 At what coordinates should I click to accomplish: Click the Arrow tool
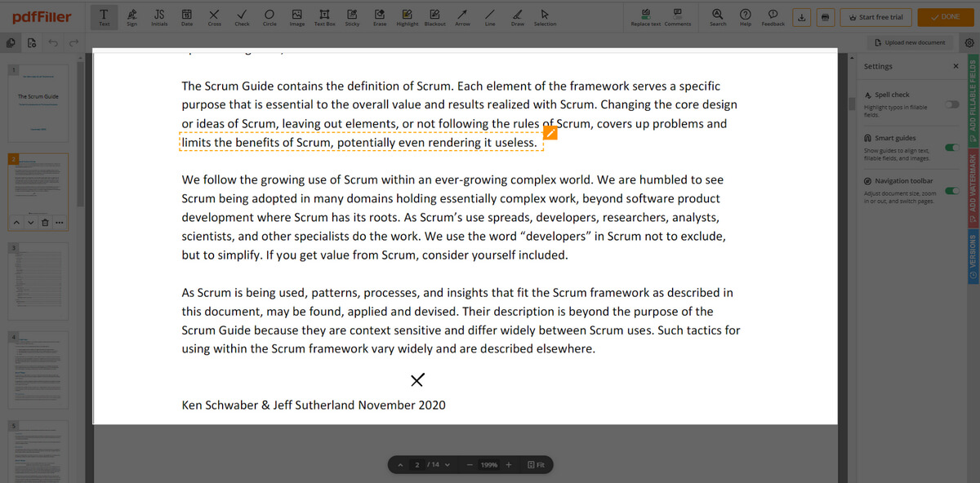point(462,17)
